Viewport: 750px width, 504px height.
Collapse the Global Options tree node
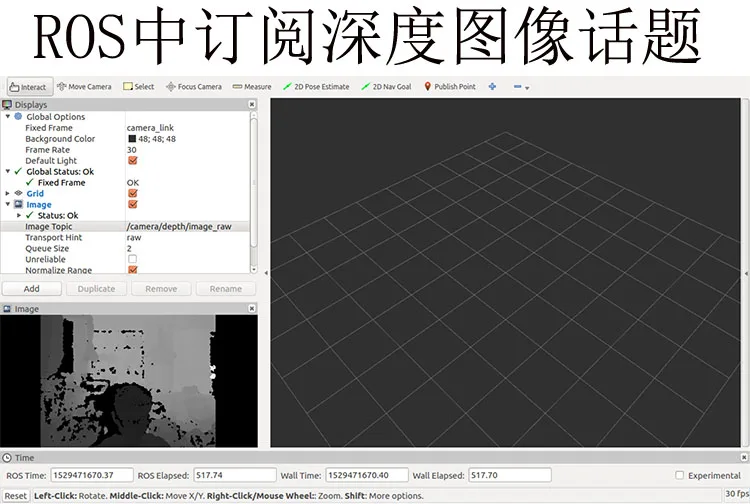click(8, 116)
